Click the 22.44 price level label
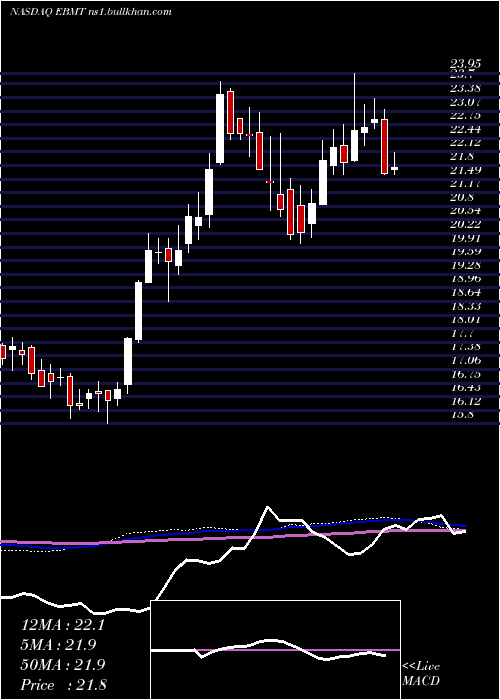 pos(468,129)
